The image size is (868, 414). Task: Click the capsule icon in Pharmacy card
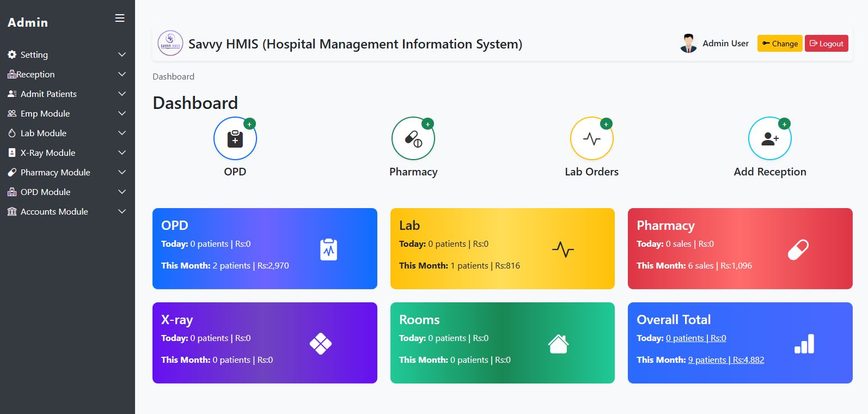(798, 249)
